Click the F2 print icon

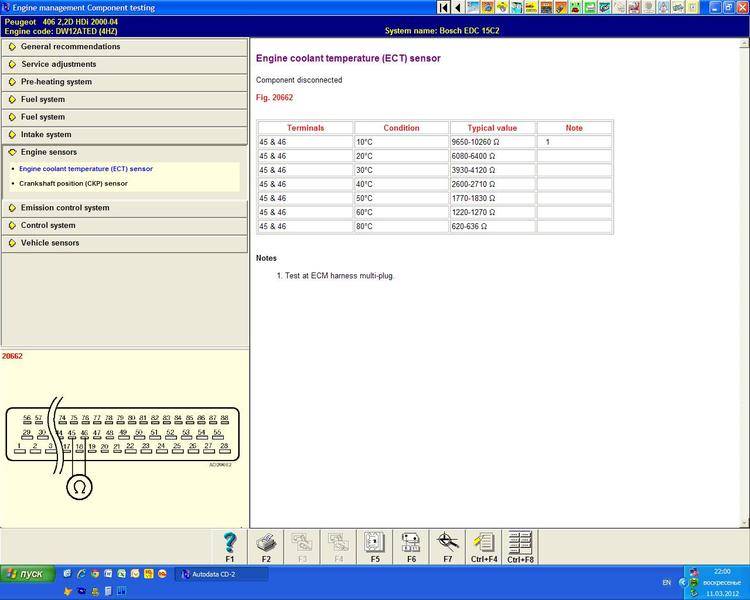[266, 543]
